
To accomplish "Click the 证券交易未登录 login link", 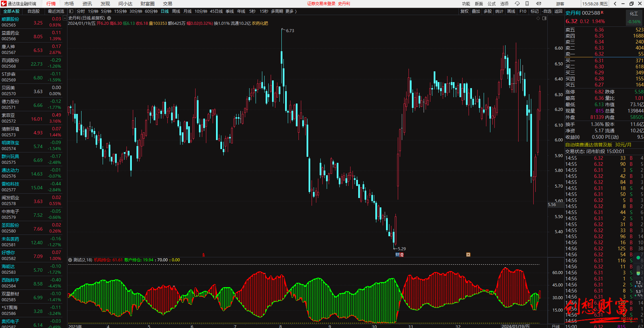I will 321,4.
